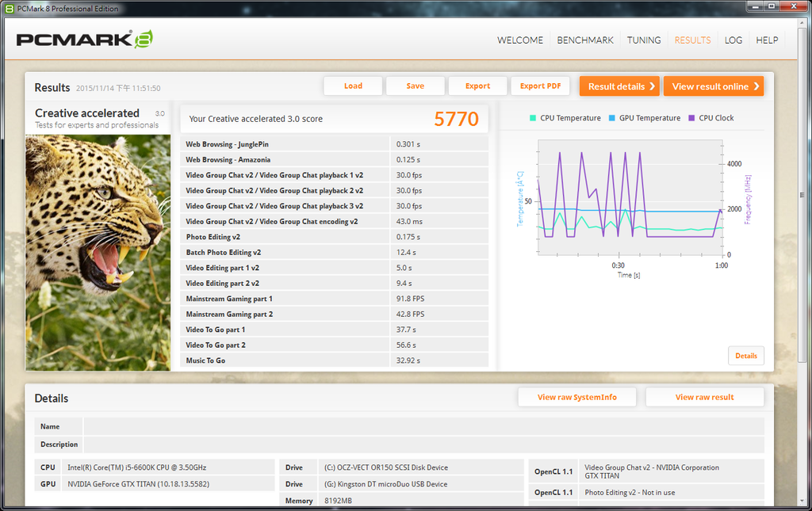Open the Welcome tab

pos(520,40)
